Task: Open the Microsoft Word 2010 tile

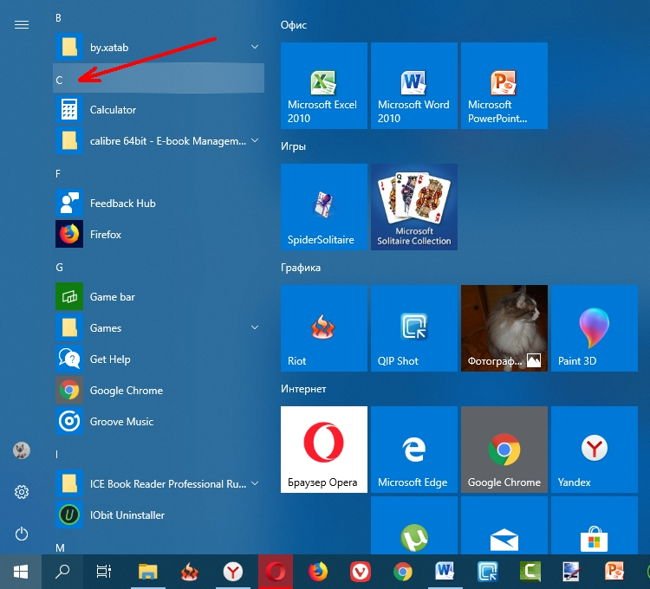Action: 414,85
